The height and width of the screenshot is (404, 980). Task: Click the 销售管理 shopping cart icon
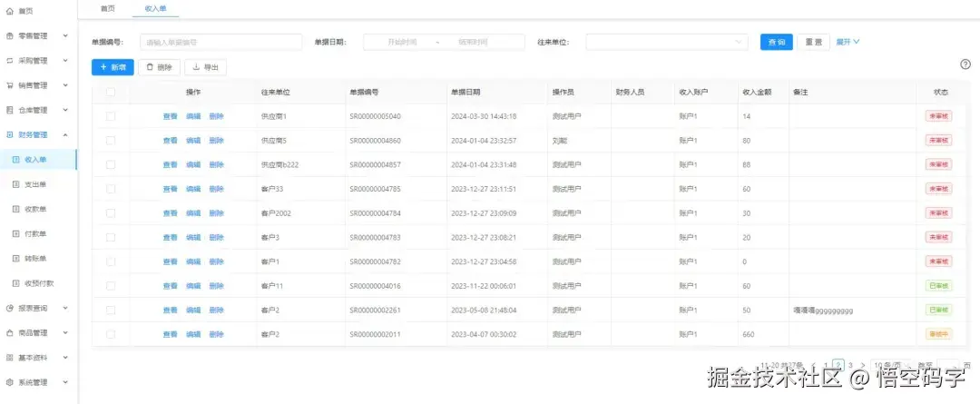pyautogui.click(x=9, y=85)
